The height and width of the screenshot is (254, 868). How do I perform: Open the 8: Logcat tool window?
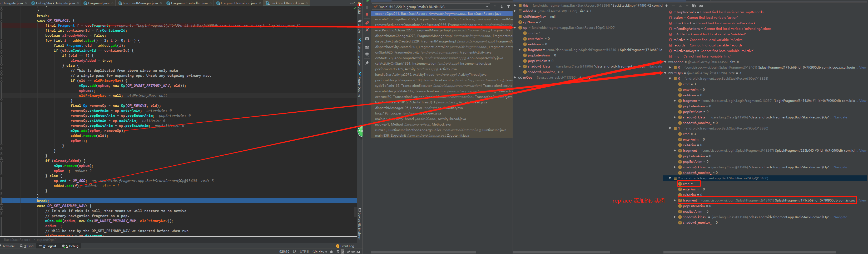47,246
